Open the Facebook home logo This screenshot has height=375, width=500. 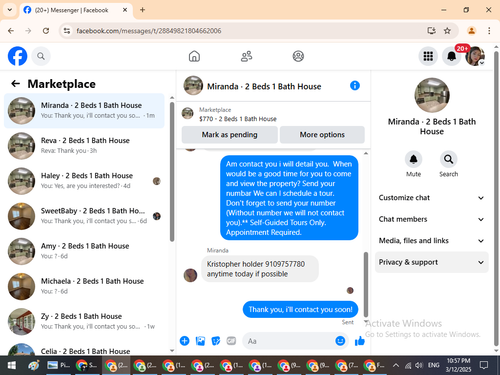click(x=17, y=56)
